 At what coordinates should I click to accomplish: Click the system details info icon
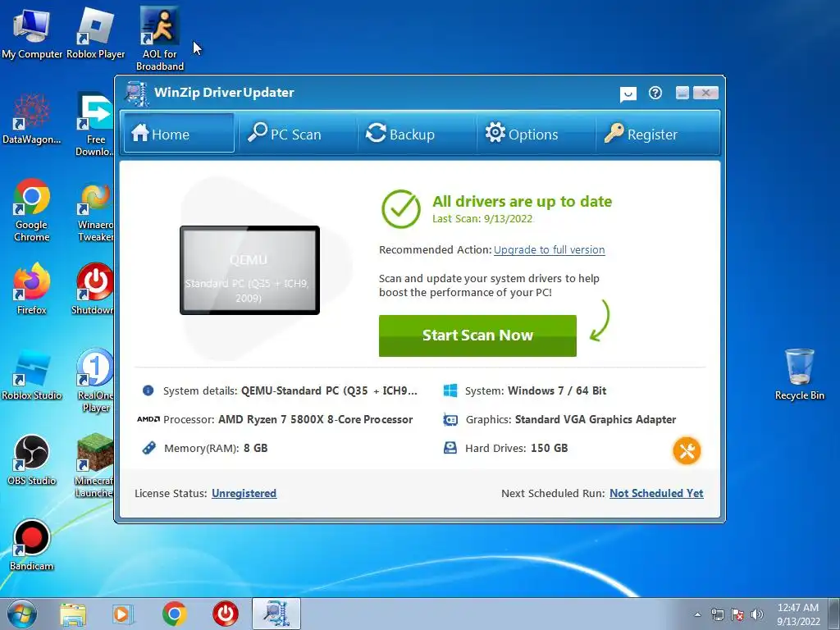point(148,390)
